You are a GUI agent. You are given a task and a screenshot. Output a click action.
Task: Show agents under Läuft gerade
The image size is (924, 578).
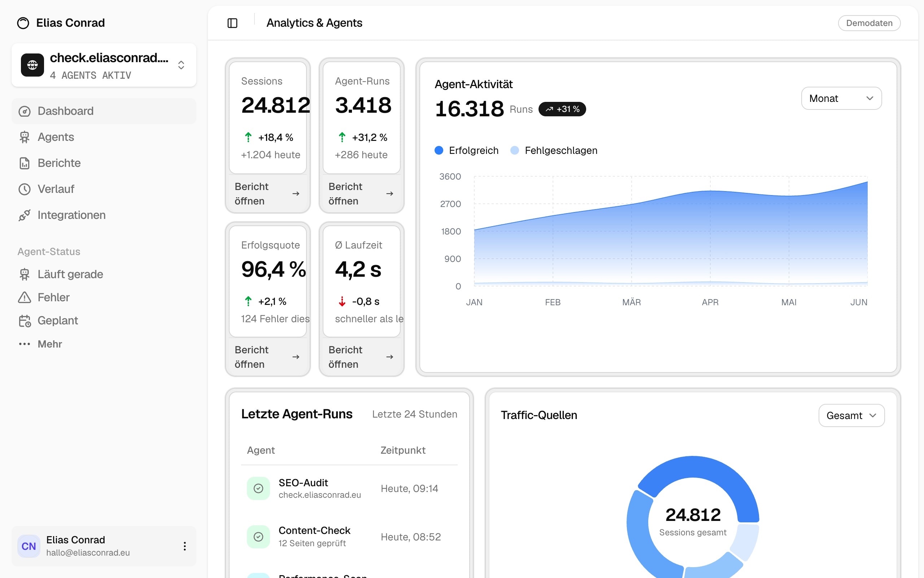pyautogui.click(x=104, y=275)
